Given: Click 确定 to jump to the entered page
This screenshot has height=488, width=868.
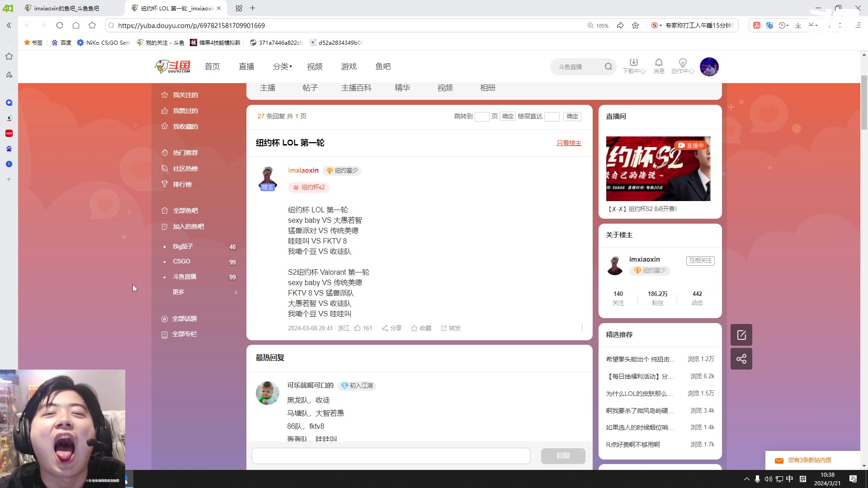Looking at the screenshot, I should click(507, 116).
